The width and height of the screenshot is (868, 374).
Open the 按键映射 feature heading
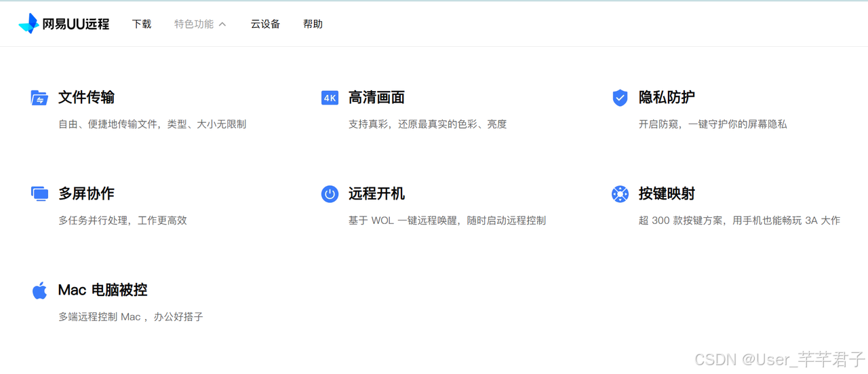(x=667, y=194)
